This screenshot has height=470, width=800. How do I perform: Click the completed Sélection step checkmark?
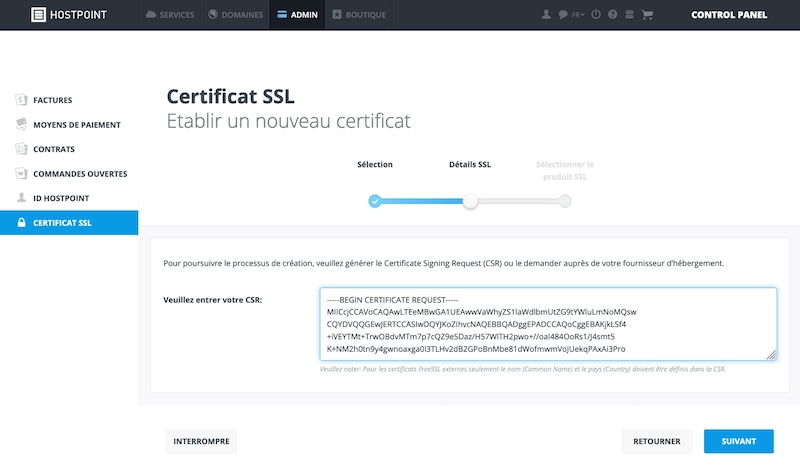375,201
